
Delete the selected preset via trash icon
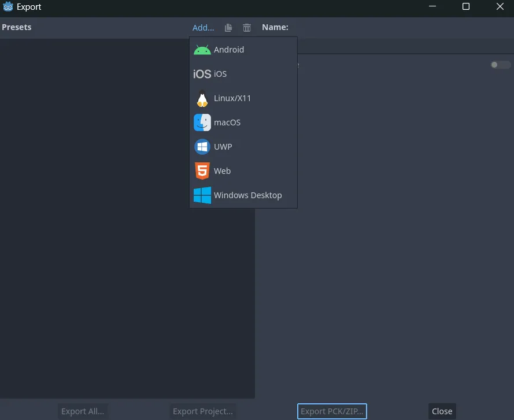tap(247, 28)
